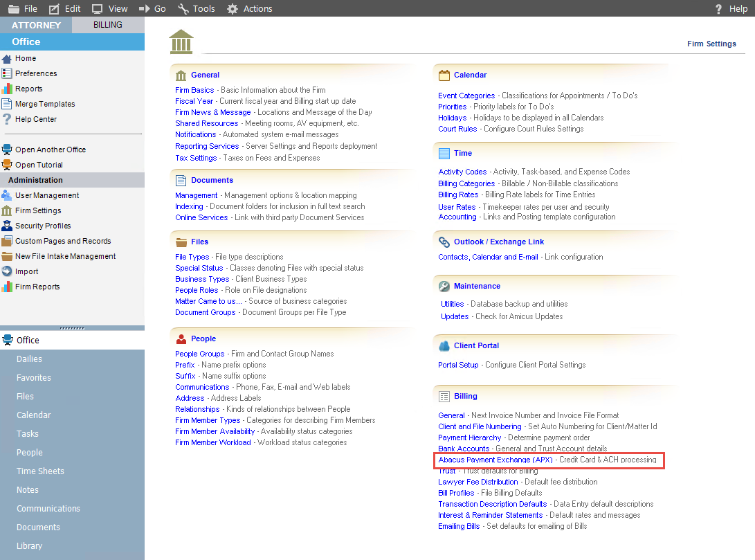Click the Help question mark icon
This screenshot has width=755, height=560.
[x=718, y=8]
